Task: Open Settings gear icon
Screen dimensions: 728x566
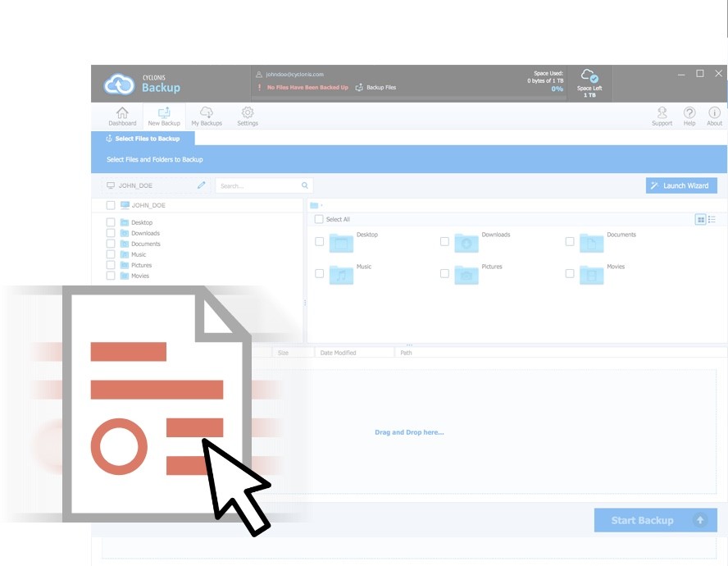Action: [248, 113]
